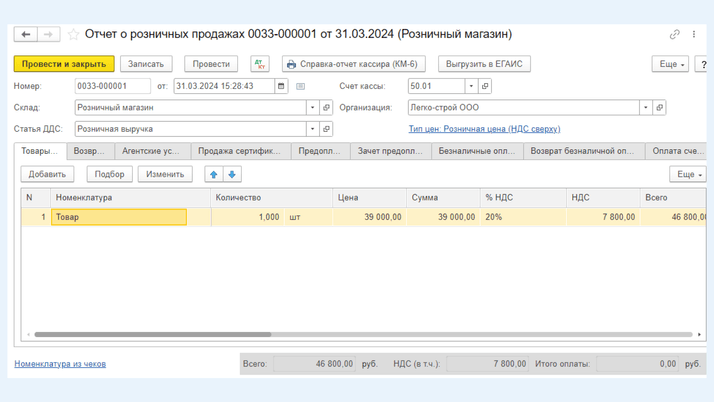Go forward with the right arrow button
The height and width of the screenshot is (402, 714).
point(49,35)
